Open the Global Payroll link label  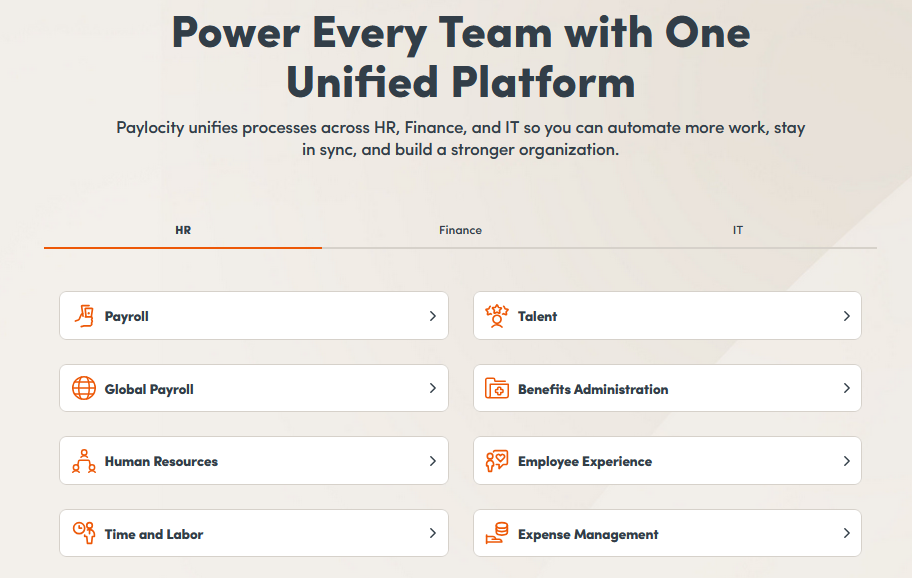coord(149,389)
